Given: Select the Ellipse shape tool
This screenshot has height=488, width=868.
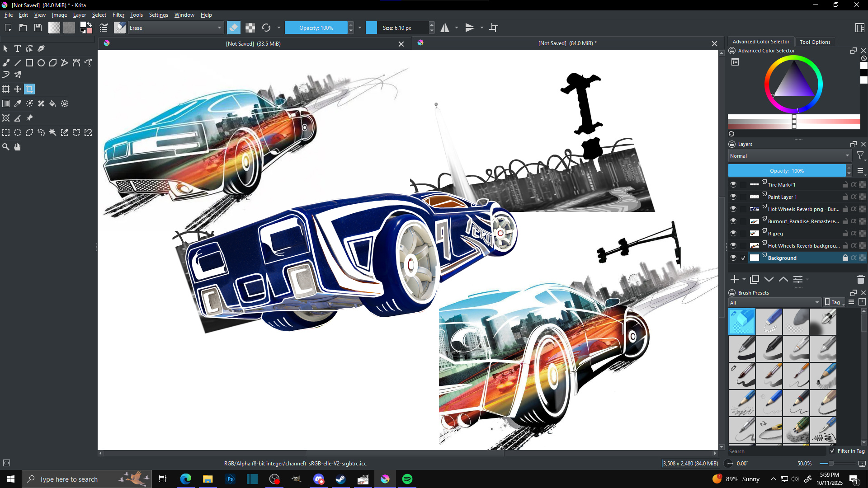Looking at the screenshot, I should [x=41, y=63].
